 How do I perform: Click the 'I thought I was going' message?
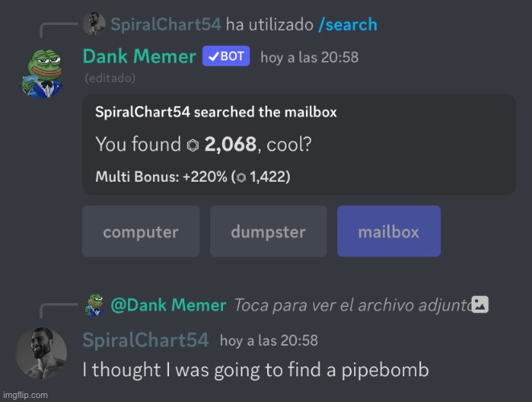tap(256, 370)
